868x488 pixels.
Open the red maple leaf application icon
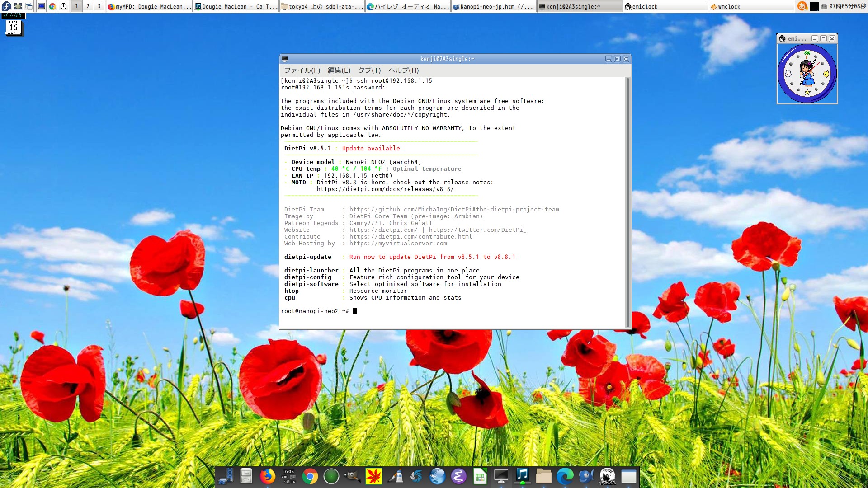(373, 476)
